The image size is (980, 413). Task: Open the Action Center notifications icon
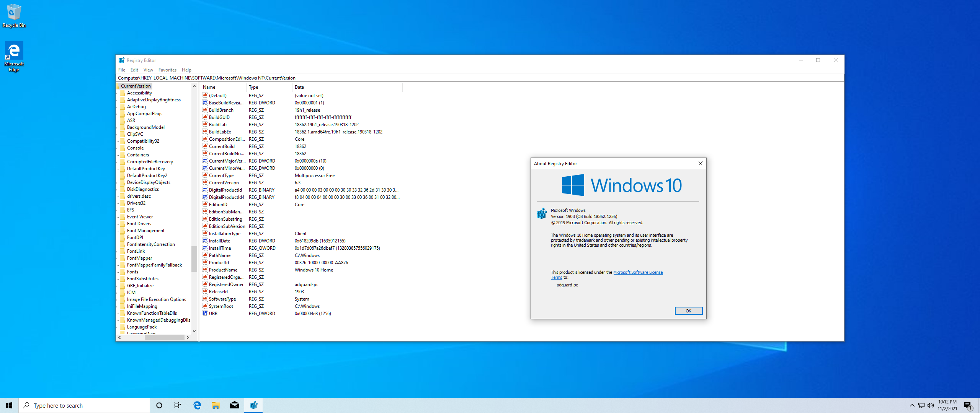[968, 405]
